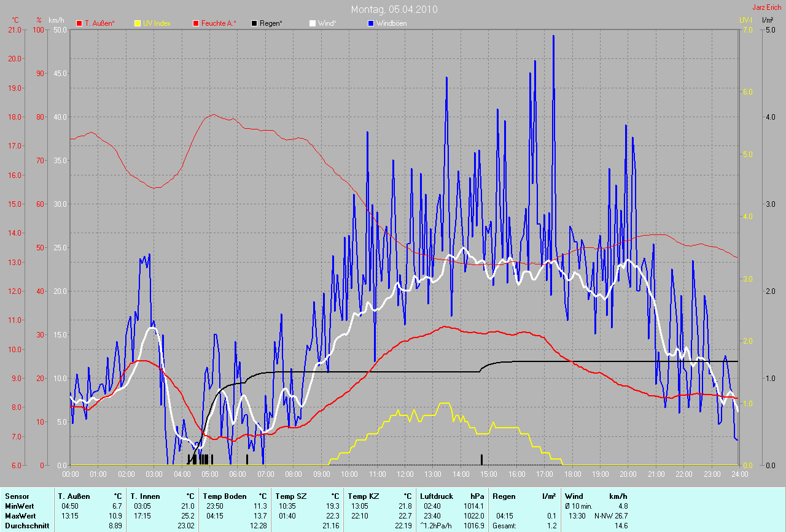Click the black Regen legend swatch
This screenshot has height=532, width=786.
254,23
